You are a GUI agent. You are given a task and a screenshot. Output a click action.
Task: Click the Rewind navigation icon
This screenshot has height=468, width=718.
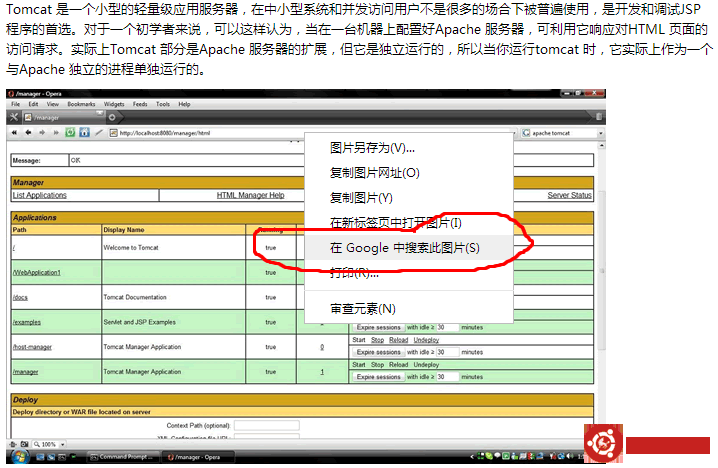(x=14, y=132)
